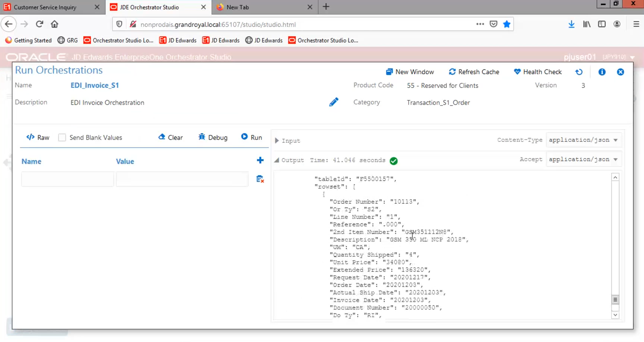Viewport: 644px width, 342px height.
Task: Click the circular restore arrow icon
Action: tap(579, 72)
